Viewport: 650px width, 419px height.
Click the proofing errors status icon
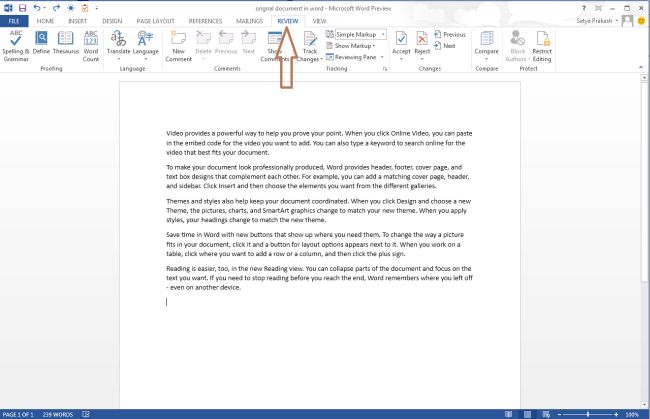click(86, 414)
